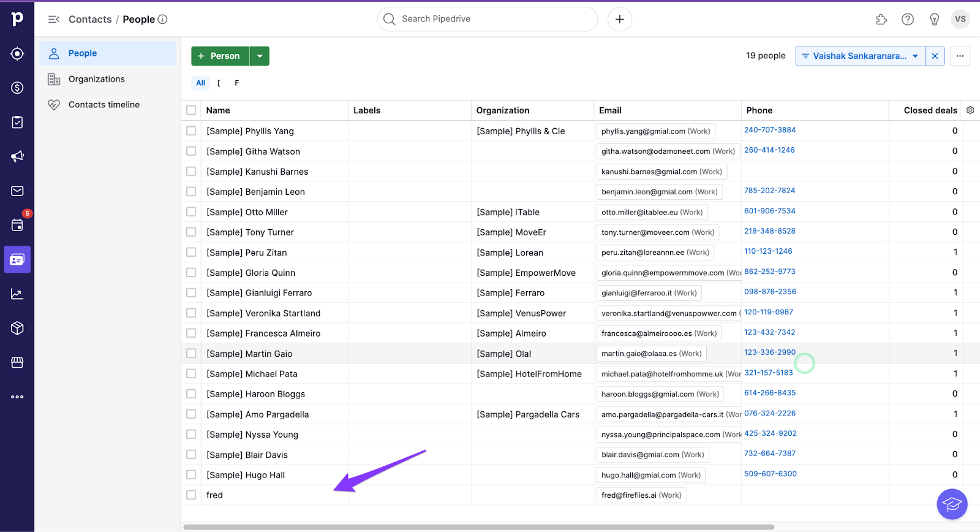This screenshot has height=532, width=980.
Task: Click the Search Pipedrive field
Action: click(x=488, y=19)
